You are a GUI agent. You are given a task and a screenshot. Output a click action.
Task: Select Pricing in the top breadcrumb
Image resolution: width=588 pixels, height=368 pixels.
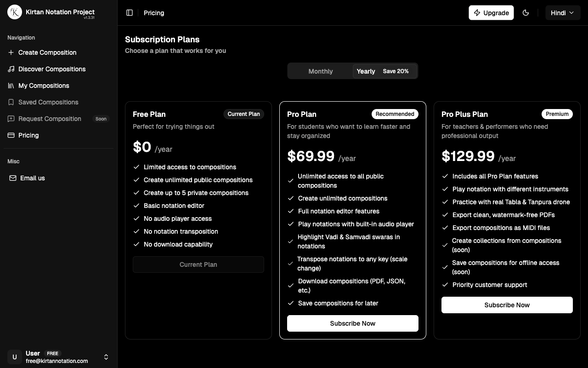(x=153, y=13)
